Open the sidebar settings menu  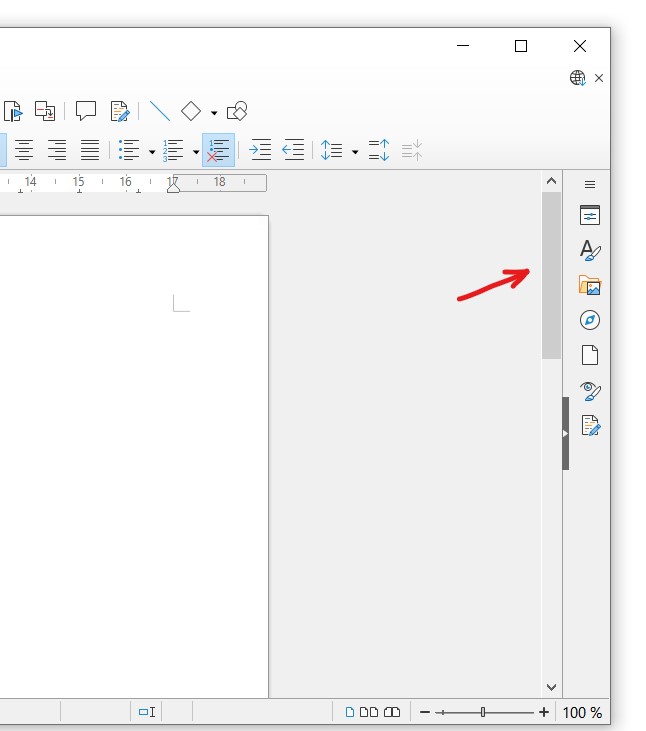[x=590, y=185]
